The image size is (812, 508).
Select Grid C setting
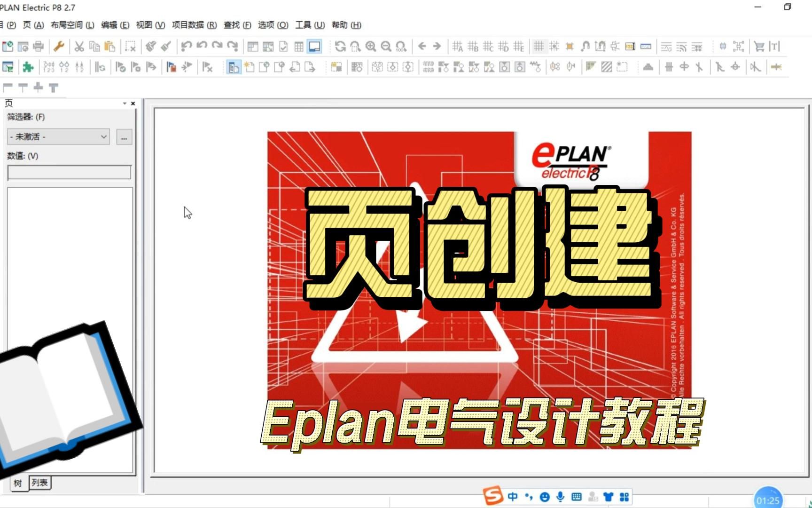pos(488,46)
